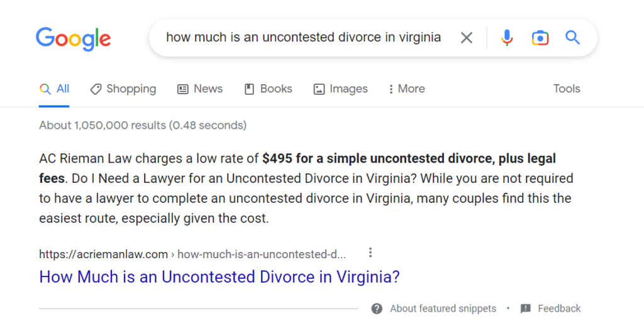
Task: Click the Feedback text link
Action: pyautogui.click(x=559, y=308)
